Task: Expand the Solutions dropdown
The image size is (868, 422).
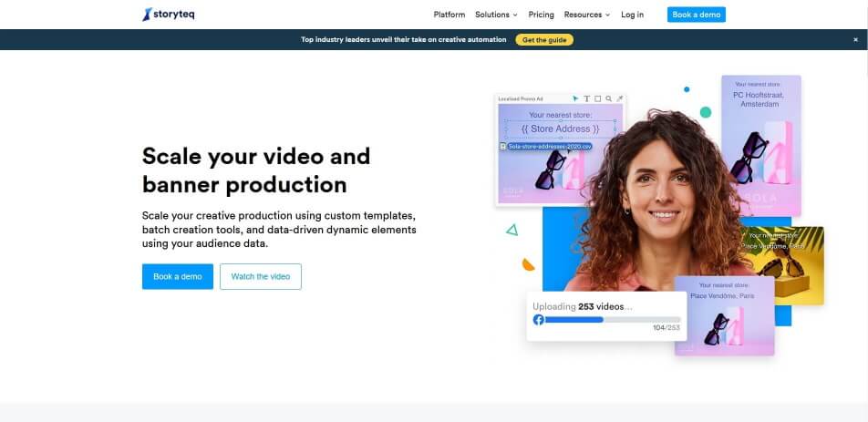Action: 496,15
